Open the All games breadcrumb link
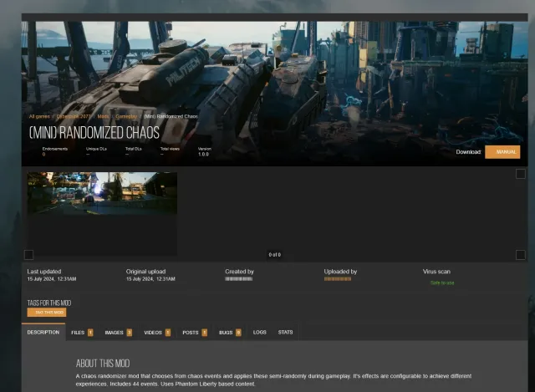Image resolution: width=535 pixels, height=392 pixels. [39, 116]
